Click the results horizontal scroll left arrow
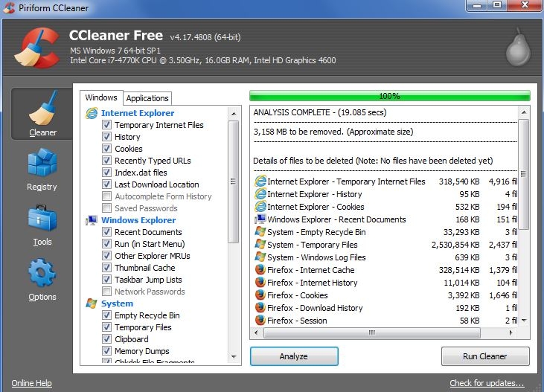The width and height of the screenshot is (544, 392). [256, 332]
